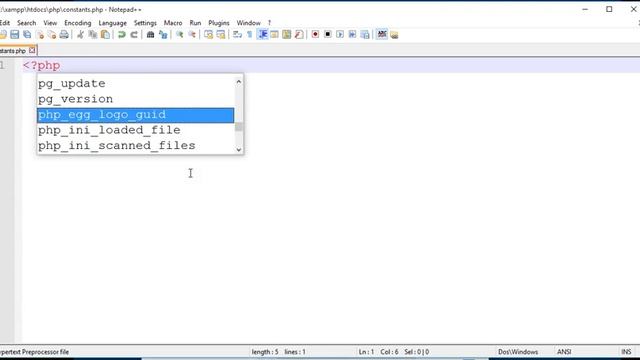Choose php_ini_scanned_files suggestion
The height and width of the screenshot is (360, 640).
pos(136,146)
